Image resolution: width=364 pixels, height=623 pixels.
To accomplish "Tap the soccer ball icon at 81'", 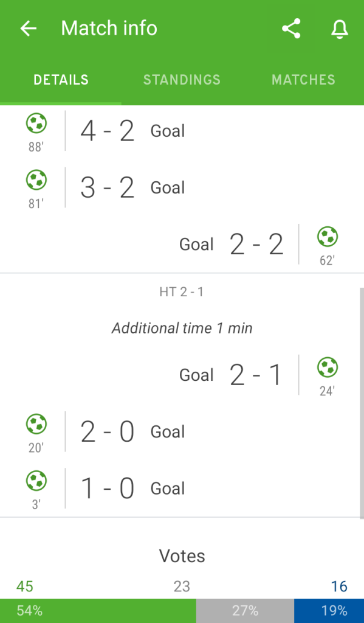I will 36,180.
